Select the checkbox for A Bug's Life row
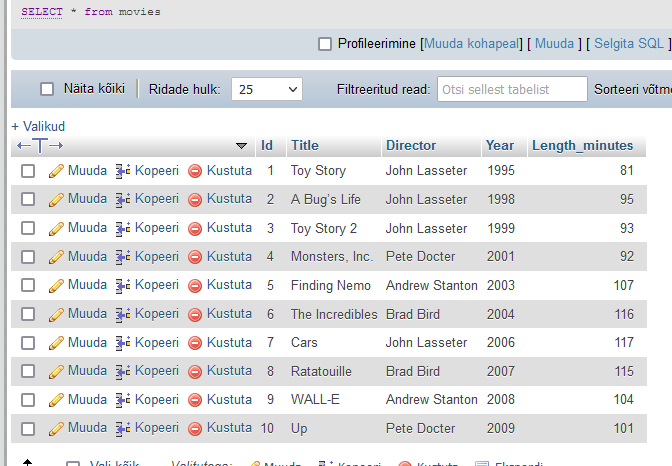The image size is (672, 466). coord(28,199)
